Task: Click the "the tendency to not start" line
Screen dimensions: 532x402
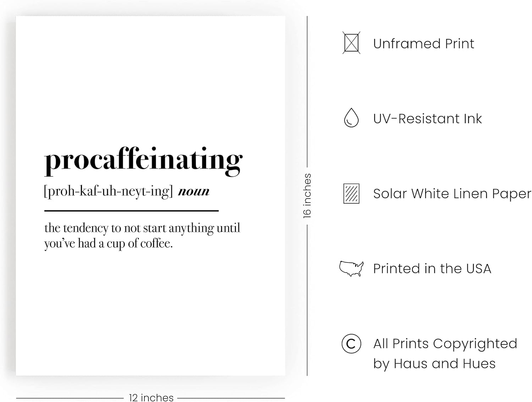Action: 142,228
